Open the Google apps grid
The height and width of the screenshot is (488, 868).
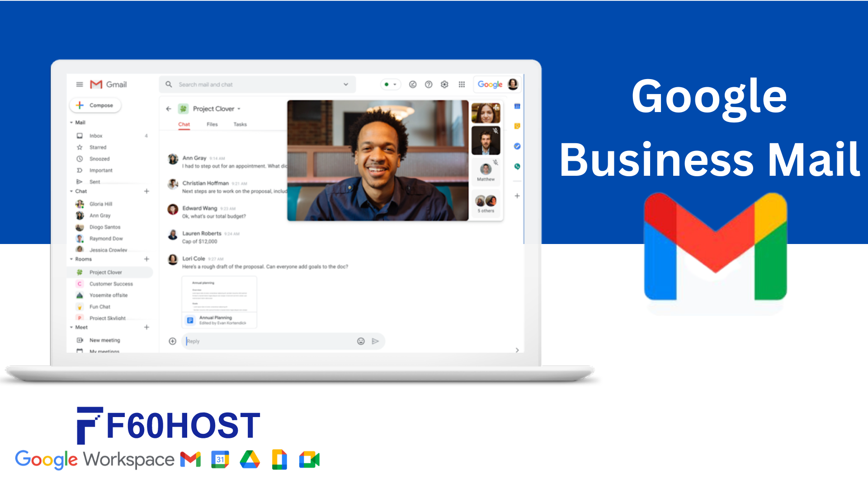[x=462, y=84]
